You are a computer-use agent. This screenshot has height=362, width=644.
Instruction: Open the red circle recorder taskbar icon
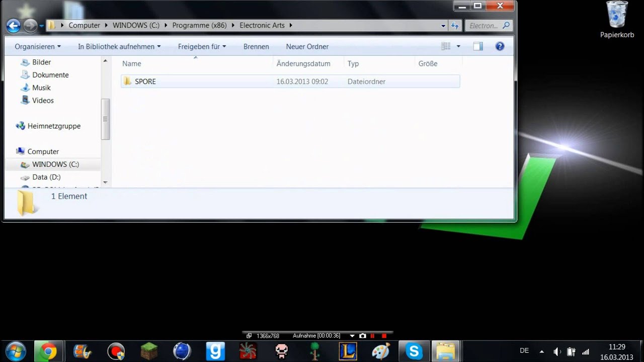116,351
